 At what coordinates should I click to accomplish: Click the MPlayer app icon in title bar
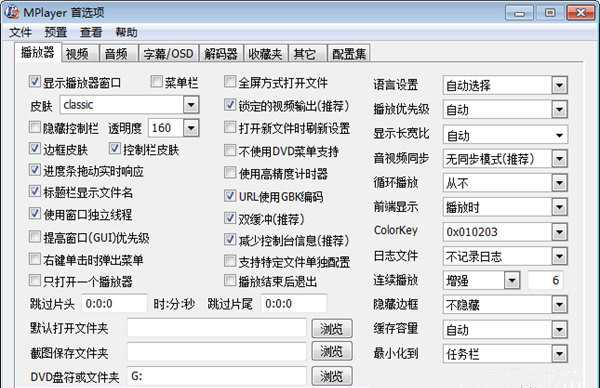pos(11,12)
